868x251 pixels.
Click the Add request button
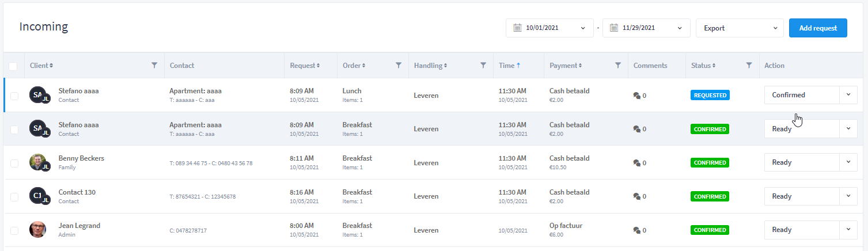[x=818, y=28]
